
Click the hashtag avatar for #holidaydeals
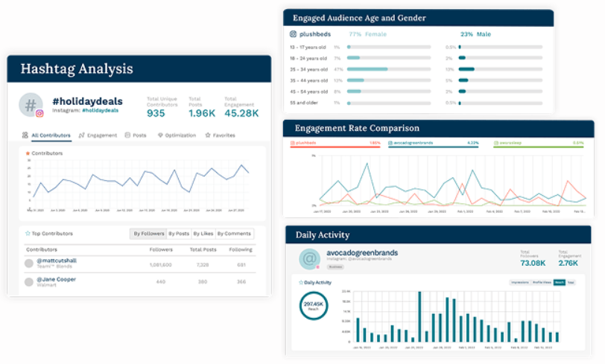(x=31, y=104)
